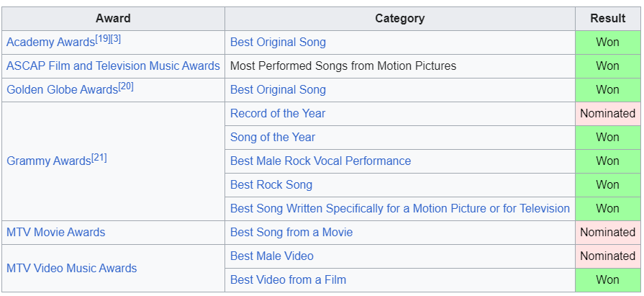Open the MTV Movie Awards link
Image resolution: width=644 pixels, height=296 pixels.
(x=55, y=232)
